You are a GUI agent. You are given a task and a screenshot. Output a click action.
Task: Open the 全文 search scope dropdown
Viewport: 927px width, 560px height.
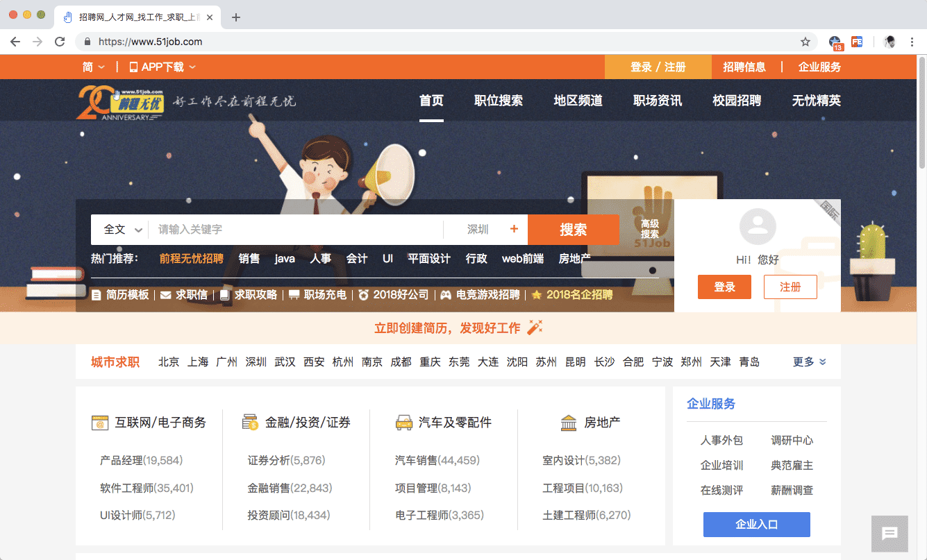click(x=124, y=229)
